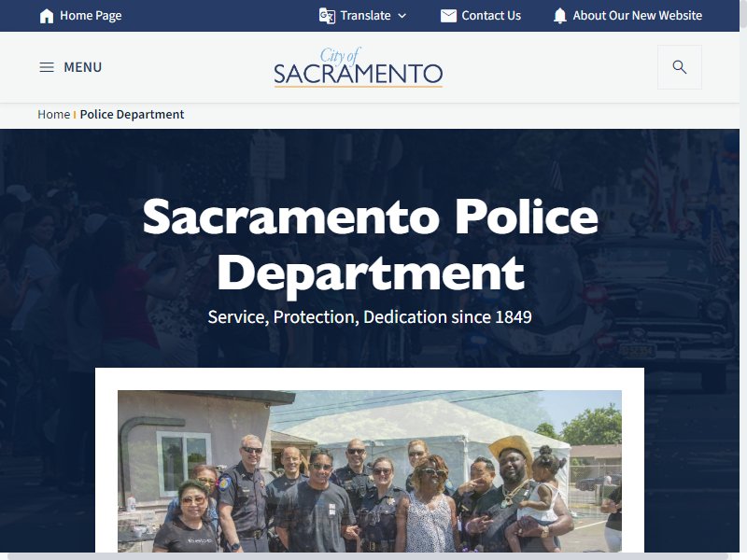The width and height of the screenshot is (747, 560).
Task: Click the horizontal scrollbar at page bottom
Action: [x=370, y=556]
